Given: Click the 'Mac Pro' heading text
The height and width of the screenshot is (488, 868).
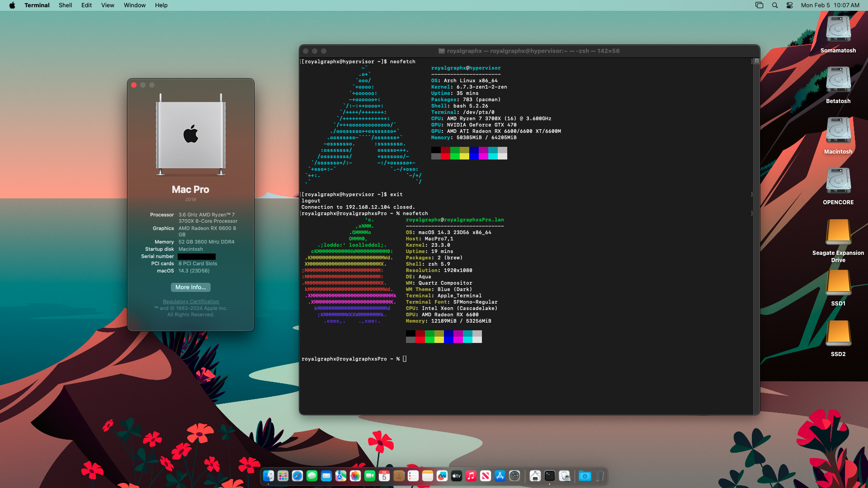Looking at the screenshot, I should 190,189.
